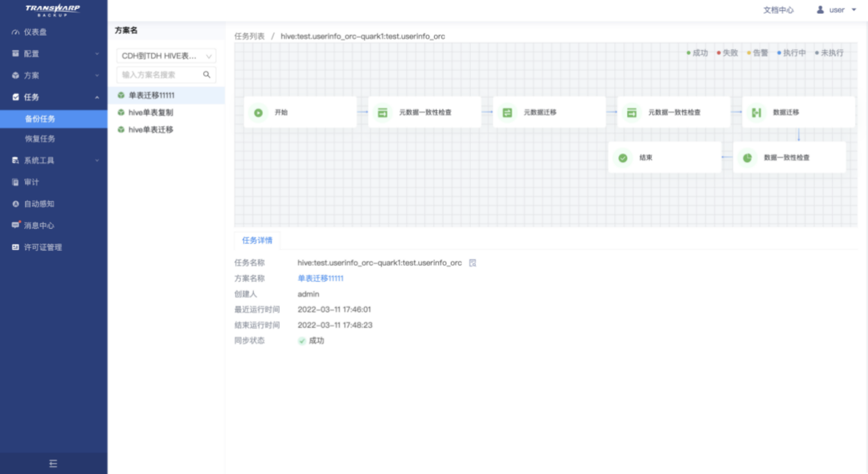Collapse the sidebar using bottom menu icon
This screenshot has width=868, height=474.
(54, 464)
